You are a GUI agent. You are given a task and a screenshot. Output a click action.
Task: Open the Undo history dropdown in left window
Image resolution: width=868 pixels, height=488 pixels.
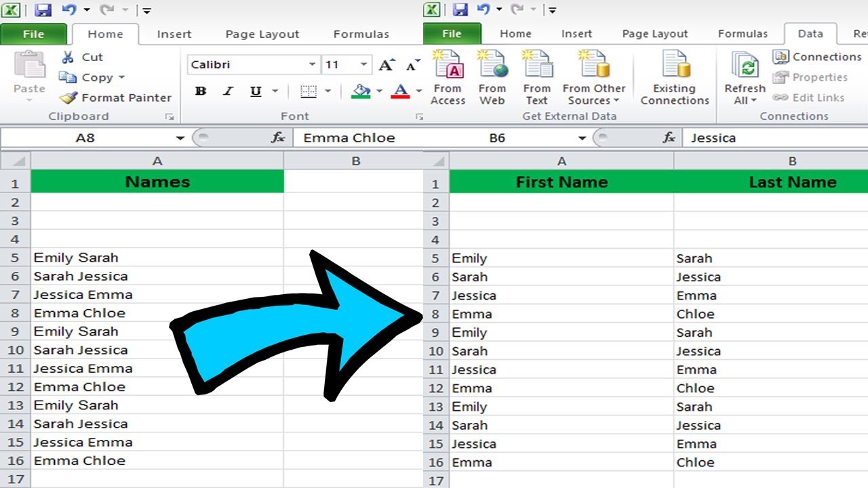[87, 10]
